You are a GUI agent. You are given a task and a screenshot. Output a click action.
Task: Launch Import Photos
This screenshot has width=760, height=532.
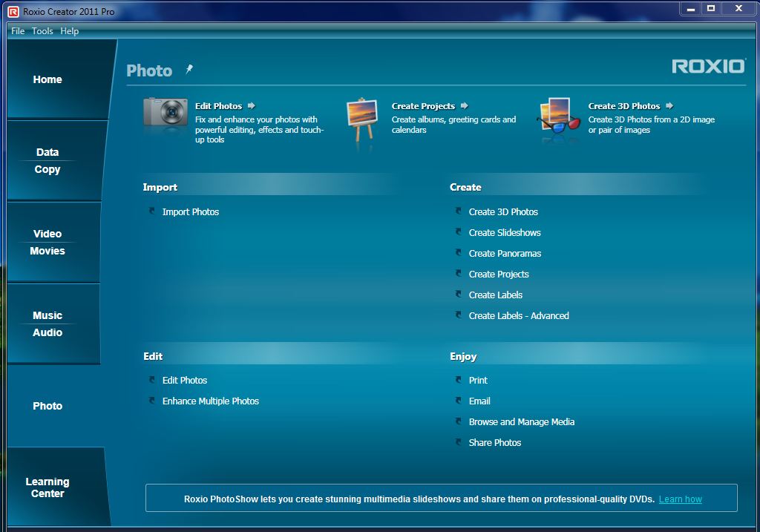click(x=191, y=211)
